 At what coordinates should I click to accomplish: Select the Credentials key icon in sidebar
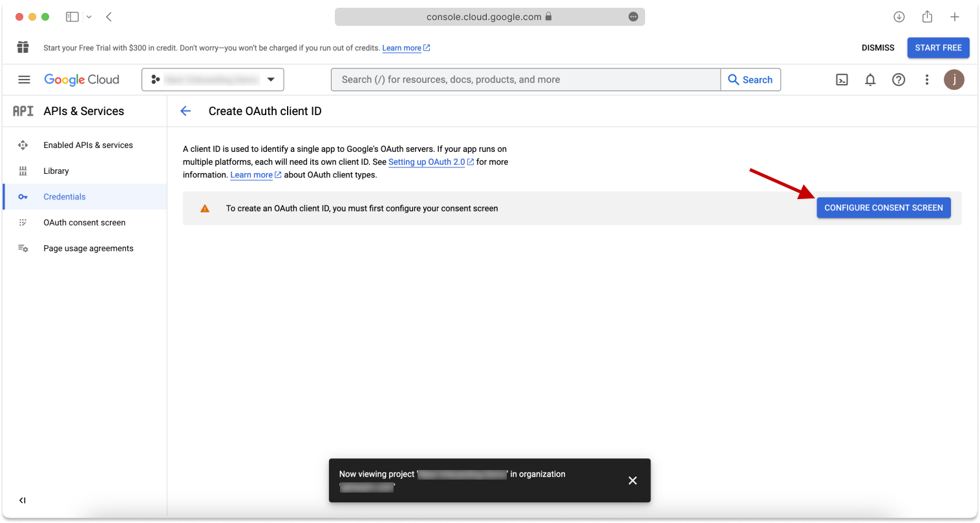coord(23,197)
